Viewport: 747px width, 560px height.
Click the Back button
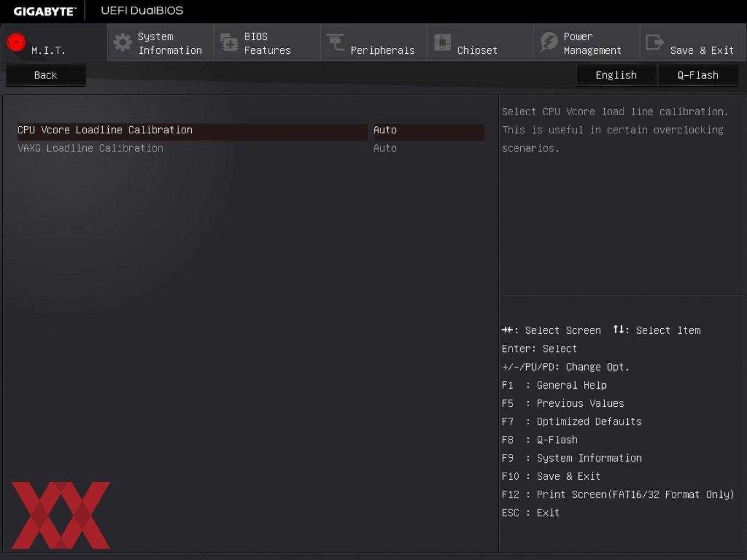click(x=46, y=75)
